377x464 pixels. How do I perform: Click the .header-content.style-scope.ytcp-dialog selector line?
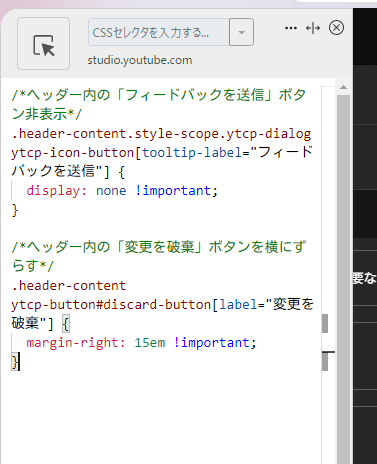[161, 134]
